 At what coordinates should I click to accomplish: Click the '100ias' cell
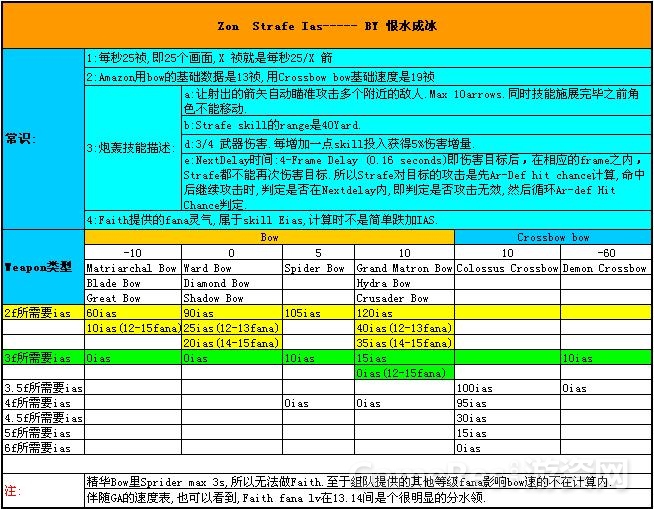click(508, 388)
